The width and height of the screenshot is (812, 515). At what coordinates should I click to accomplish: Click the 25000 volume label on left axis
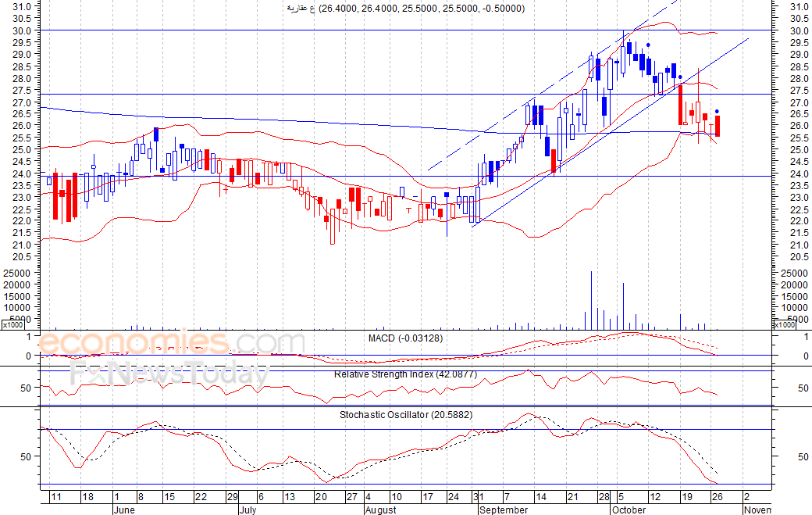[16, 273]
